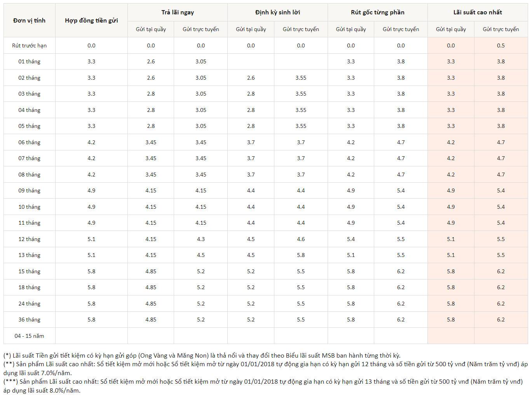Click the 5.8 online value in 13 tháng row
Image resolution: width=532 pixels, height=400 pixels.
pos(301,255)
